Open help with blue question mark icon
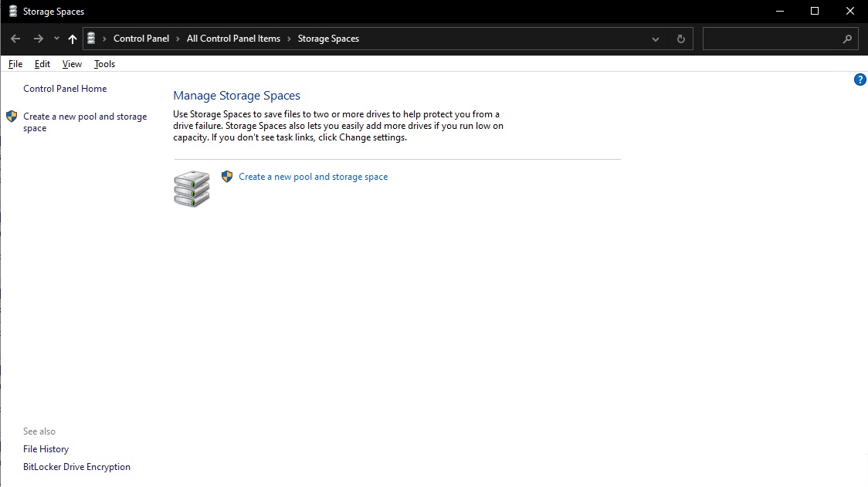 (860, 79)
